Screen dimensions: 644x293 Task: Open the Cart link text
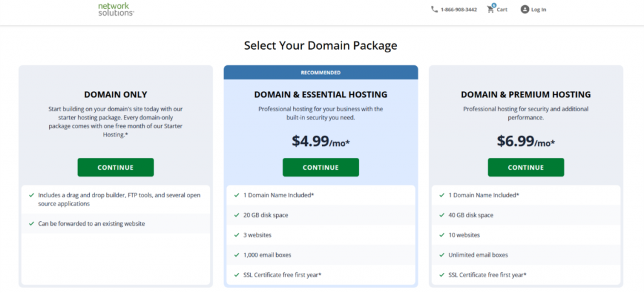502,10
